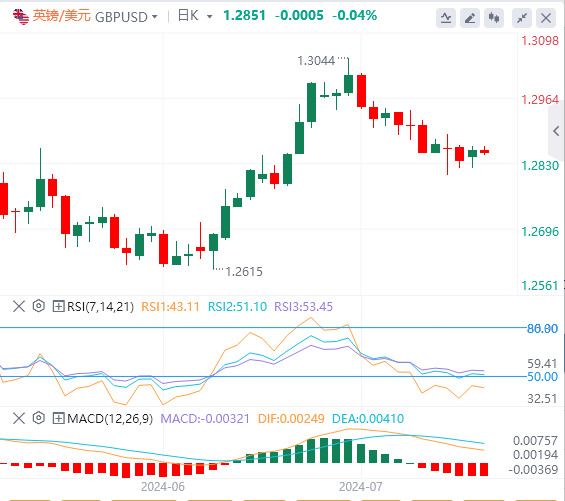Close the chart with X icon
565x501 pixels.
[x=546, y=18]
